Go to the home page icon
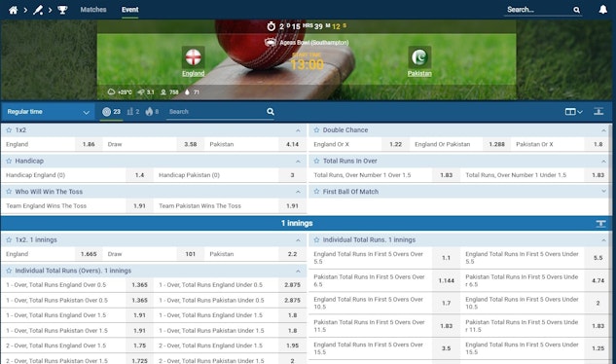The height and width of the screenshot is (364, 616). (13, 10)
